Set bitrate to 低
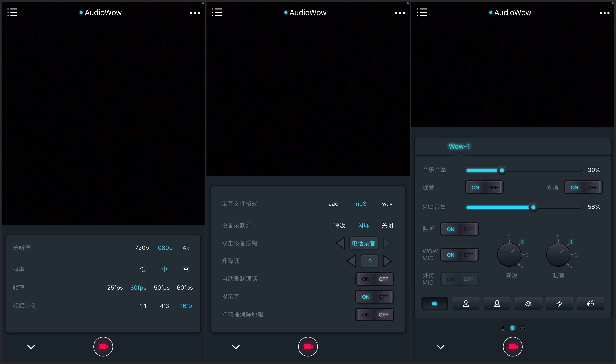Viewport: 616px width, 364px height. pyautogui.click(x=143, y=269)
